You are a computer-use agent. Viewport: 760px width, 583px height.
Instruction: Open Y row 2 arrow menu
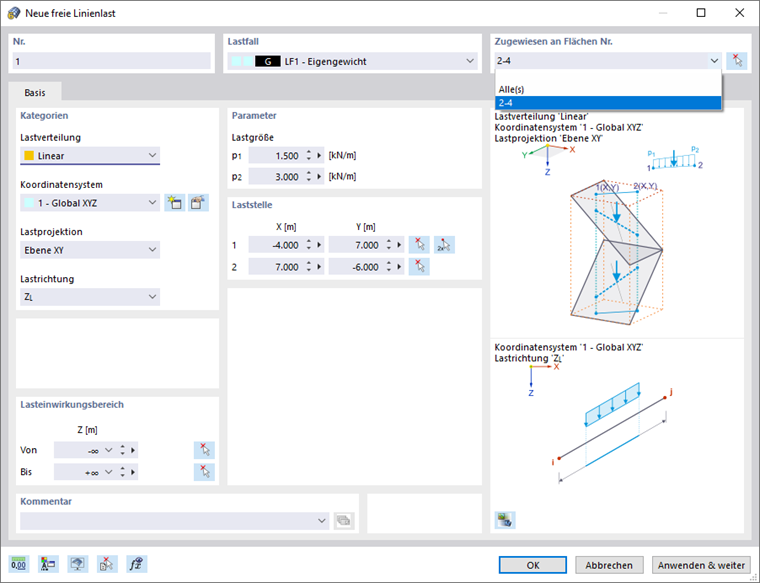(399, 267)
